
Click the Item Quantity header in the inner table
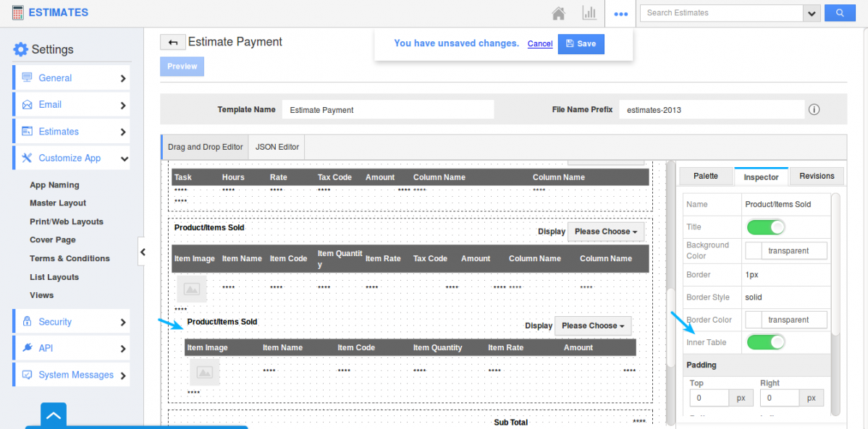point(437,348)
